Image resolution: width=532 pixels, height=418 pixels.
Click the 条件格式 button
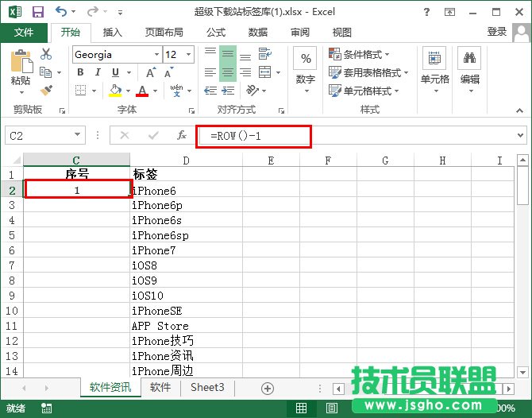367,54
